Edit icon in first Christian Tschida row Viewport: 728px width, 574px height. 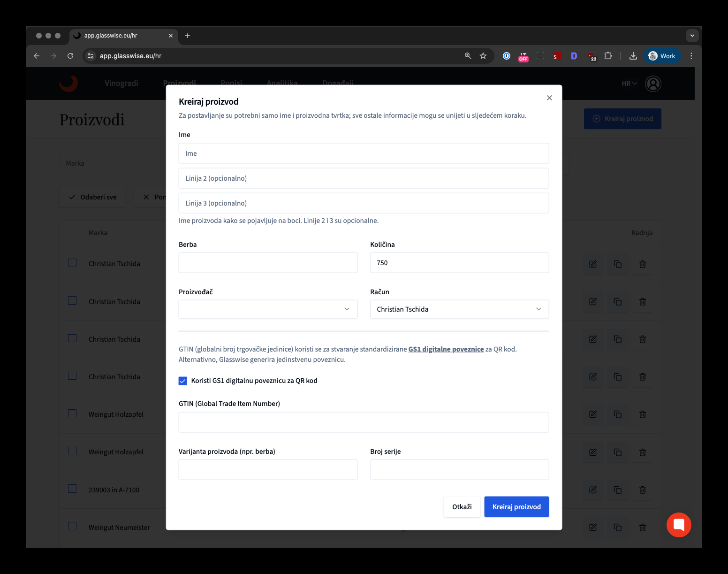point(593,264)
